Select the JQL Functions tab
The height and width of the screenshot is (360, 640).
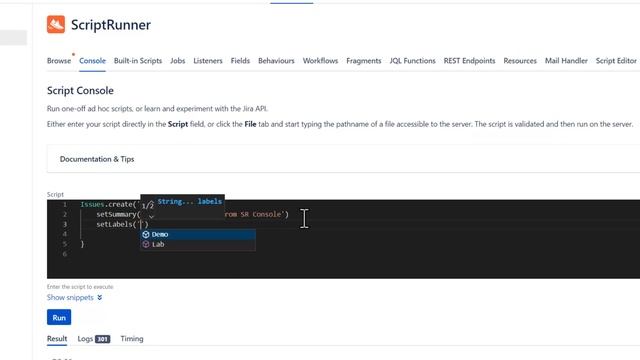pos(412,61)
